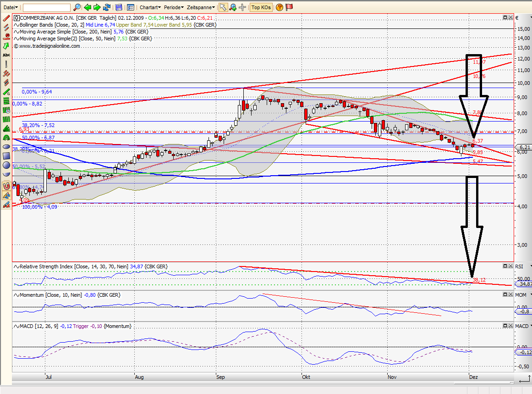Click the red flag alert icon

[289, 7]
